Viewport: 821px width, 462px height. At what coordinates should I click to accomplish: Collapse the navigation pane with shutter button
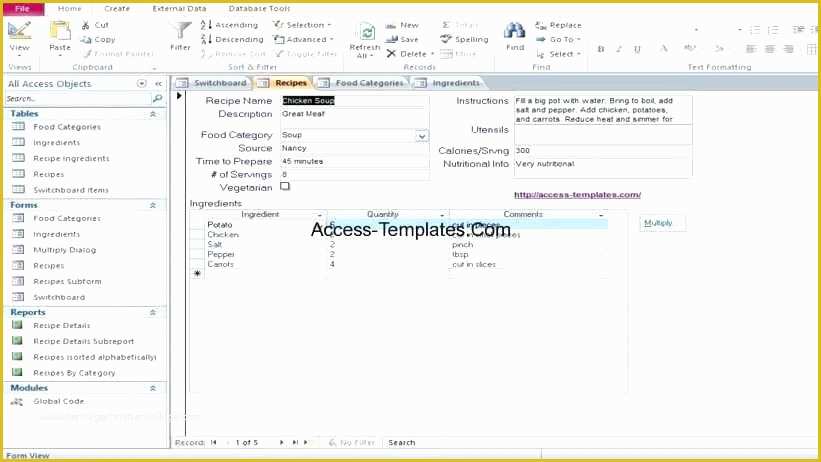(x=159, y=83)
